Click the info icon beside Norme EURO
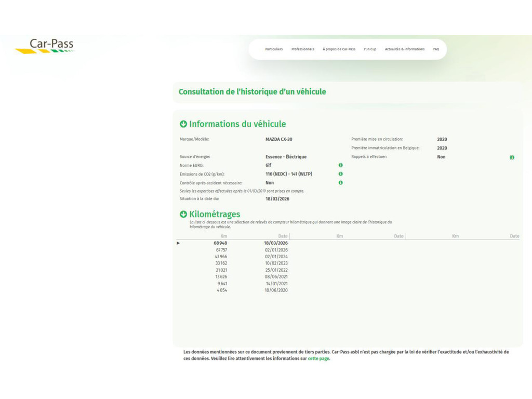Viewport: 532px width, 399px height. coord(340,165)
